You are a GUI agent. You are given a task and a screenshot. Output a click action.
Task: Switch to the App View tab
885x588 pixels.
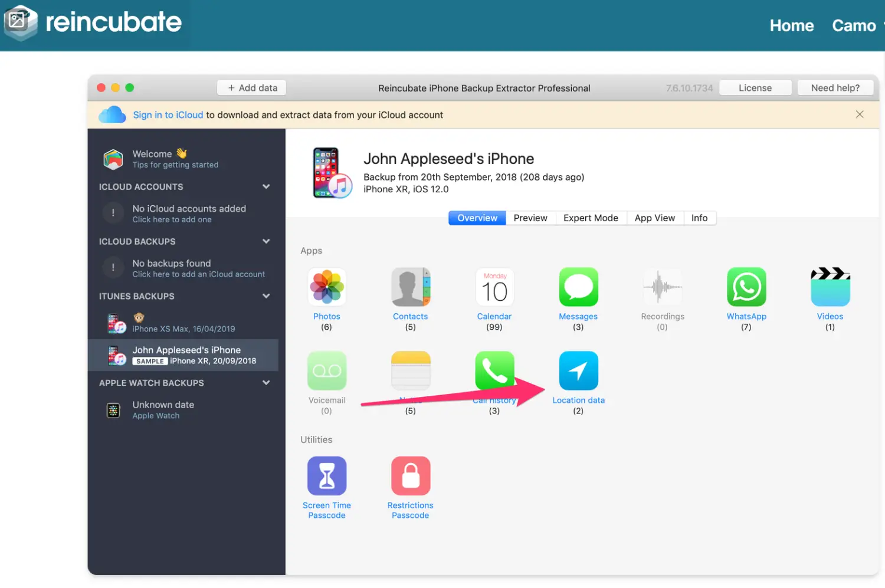pyautogui.click(x=654, y=218)
